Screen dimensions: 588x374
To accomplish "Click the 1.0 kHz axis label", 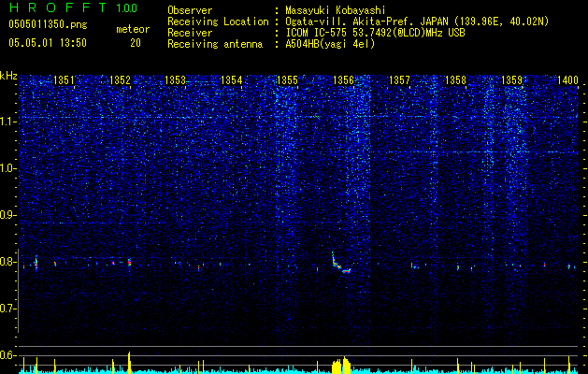I will [x=8, y=168].
